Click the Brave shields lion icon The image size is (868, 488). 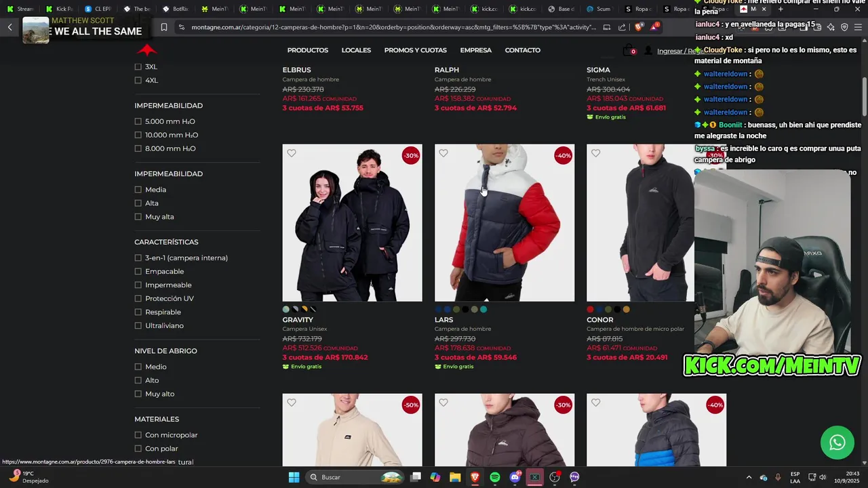coord(638,27)
